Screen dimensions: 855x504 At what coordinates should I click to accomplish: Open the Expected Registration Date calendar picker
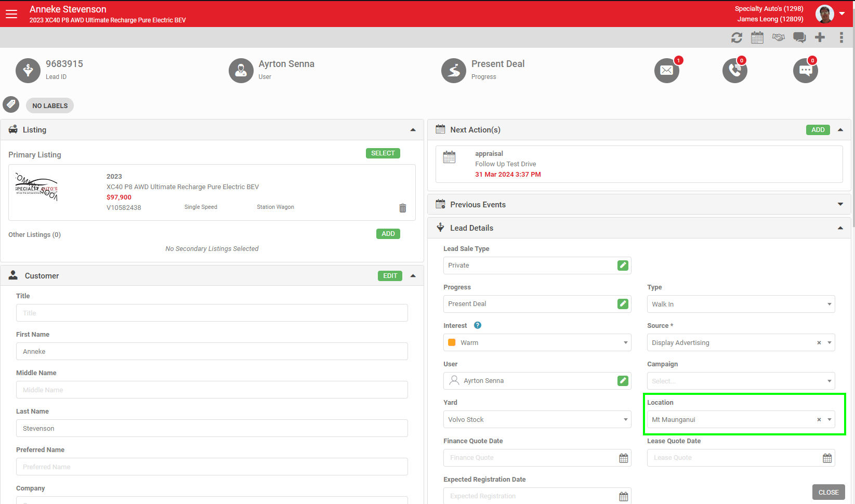(624, 497)
